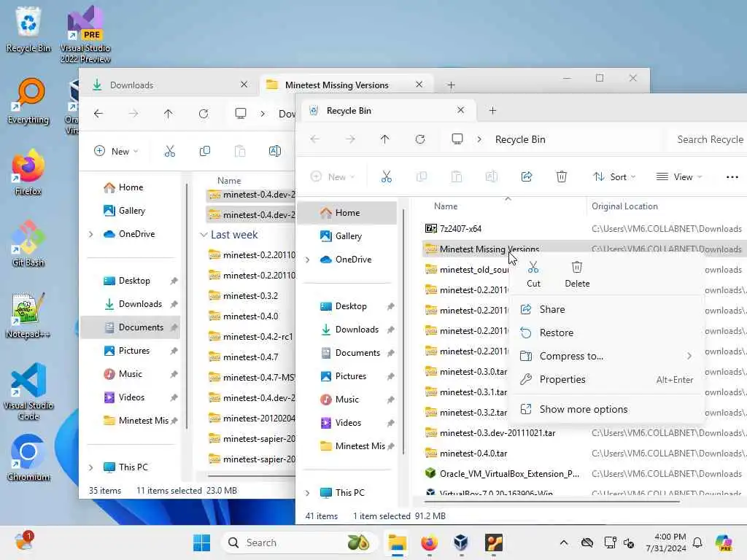The image size is (747, 560).
Task: Click the Name column header
Action: tap(446, 206)
